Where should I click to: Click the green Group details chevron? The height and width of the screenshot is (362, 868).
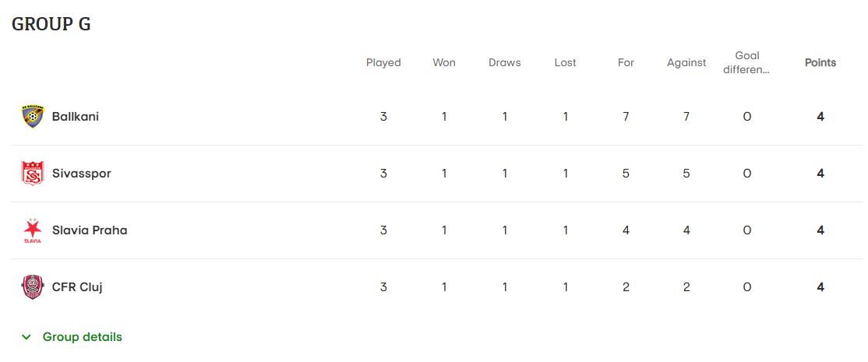(x=26, y=336)
